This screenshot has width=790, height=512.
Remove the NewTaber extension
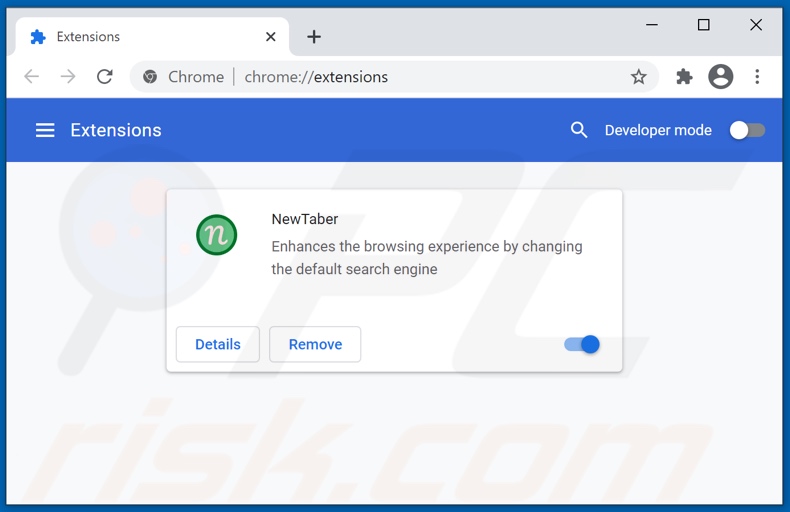pos(315,344)
